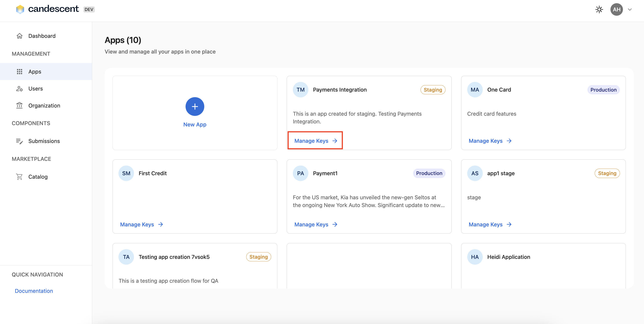Open the Catalog cart icon
This screenshot has height=324, width=644.
[x=20, y=177]
